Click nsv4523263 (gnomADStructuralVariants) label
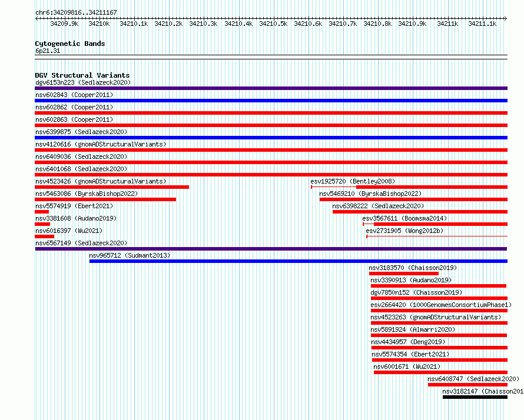Screen dimensions: 524x420 (436, 317)
